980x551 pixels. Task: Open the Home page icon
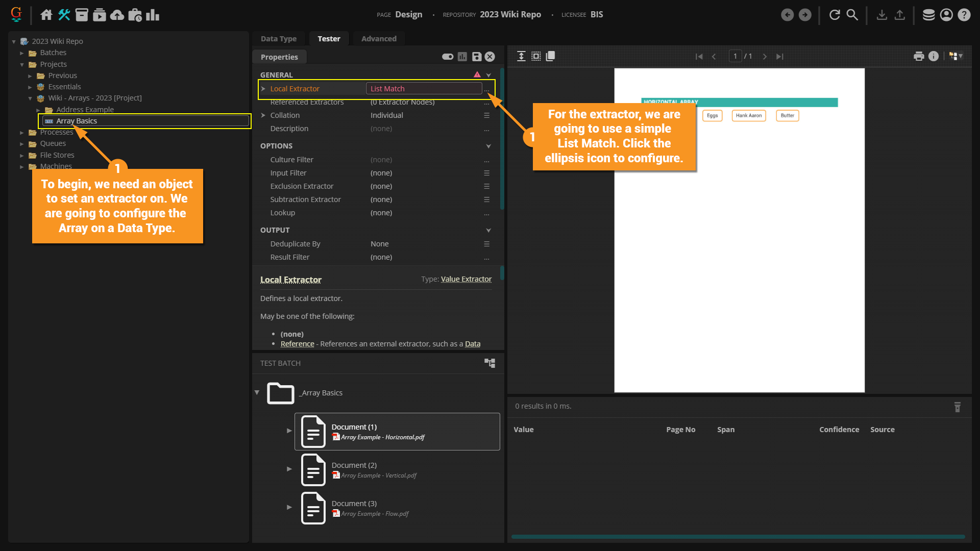tap(46, 15)
